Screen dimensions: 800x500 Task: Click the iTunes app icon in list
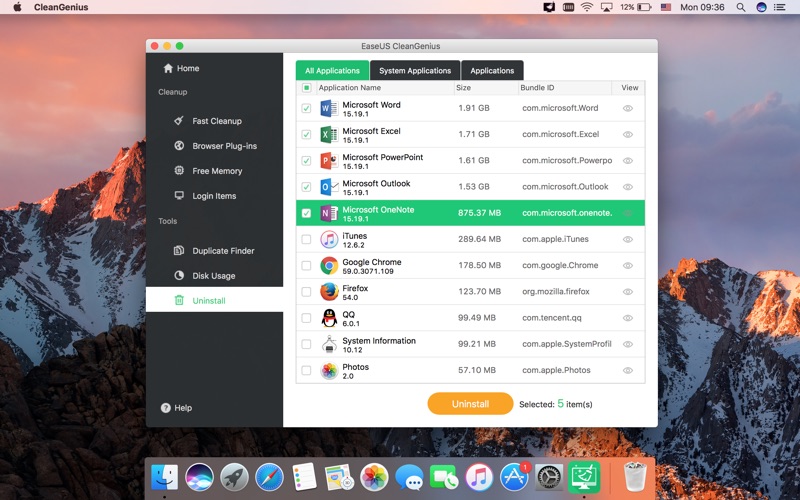click(x=329, y=239)
